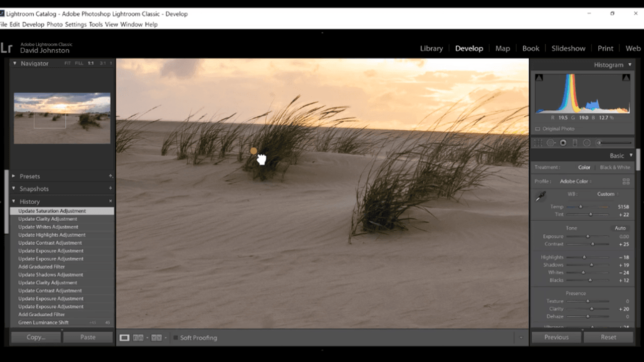Switch to the Library module
The width and height of the screenshot is (644, 362).
pyautogui.click(x=431, y=48)
